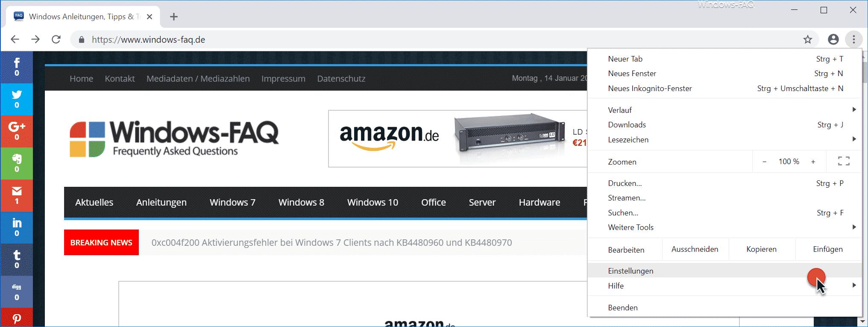This screenshot has height=327, width=868.
Task: Share on Tumblr sidebar icon
Action: click(x=17, y=259)
